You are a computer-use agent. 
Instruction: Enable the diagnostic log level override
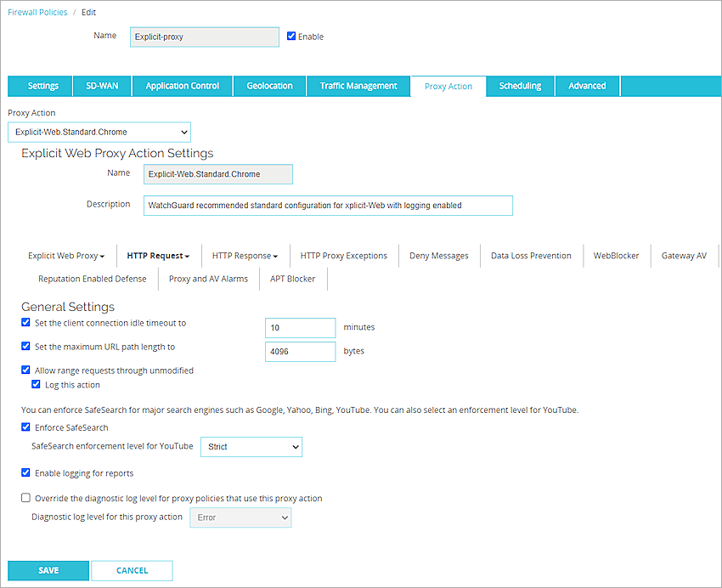pos(25,498)
